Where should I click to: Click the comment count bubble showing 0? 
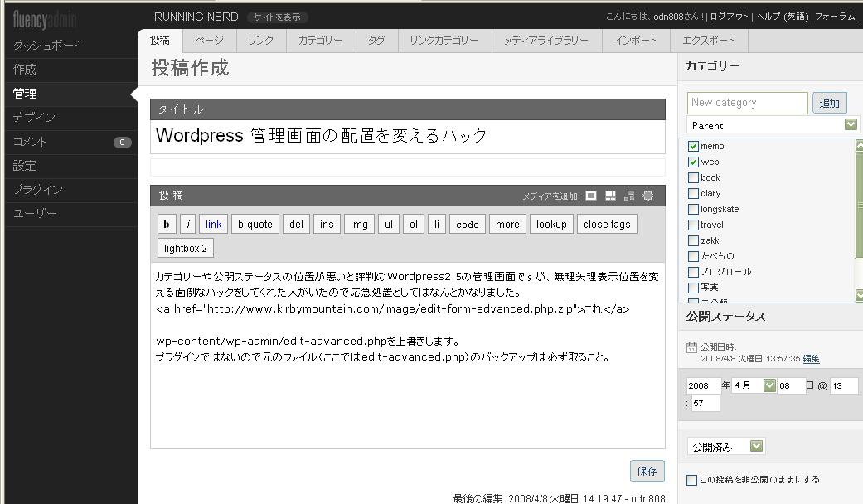[122, 142]
